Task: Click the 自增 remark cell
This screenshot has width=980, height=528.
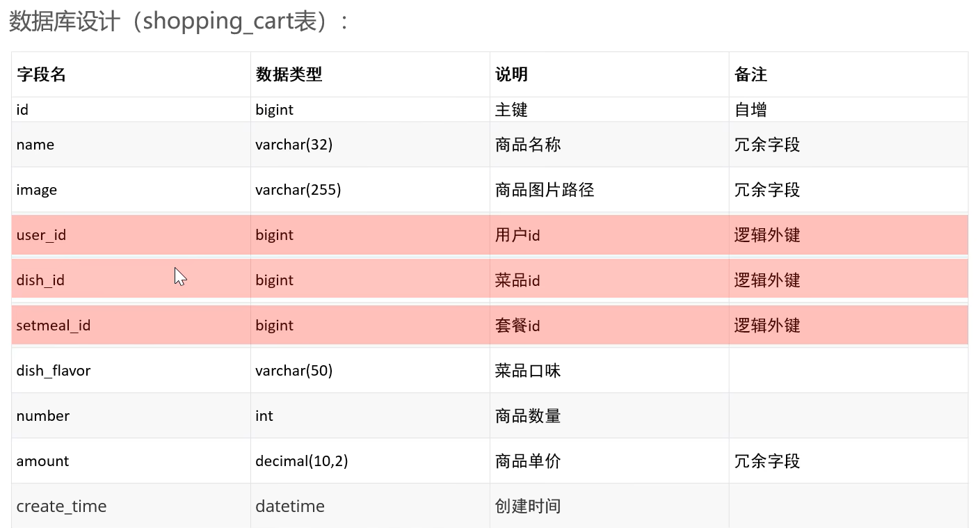Action: [750, 110]
